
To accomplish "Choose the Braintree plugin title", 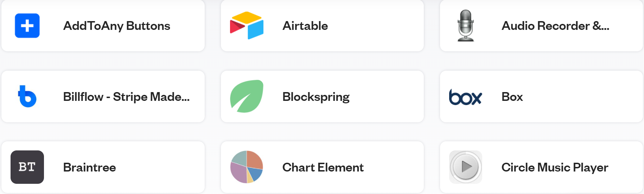I will [89, 167].
